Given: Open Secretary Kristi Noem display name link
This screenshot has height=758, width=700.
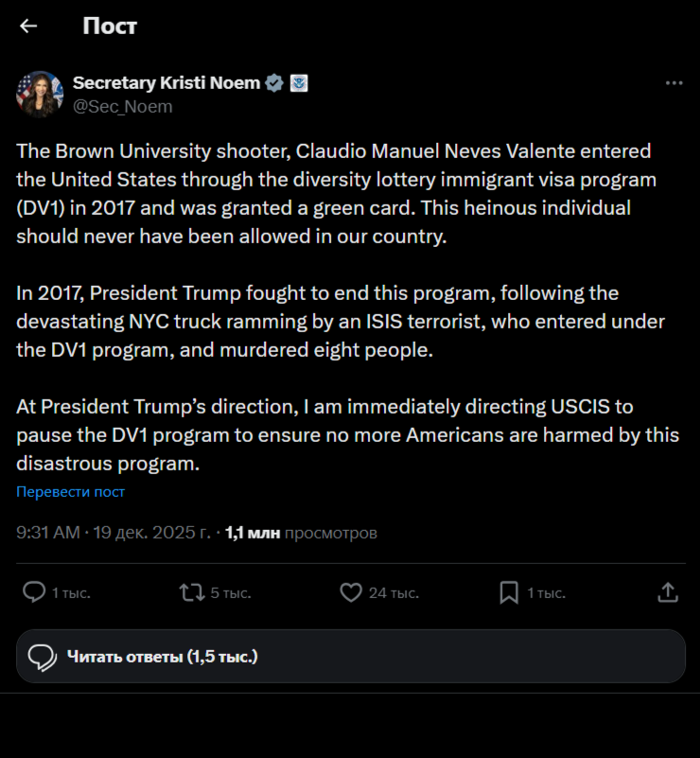Looking at the screenshot, I should click(166, 83).
